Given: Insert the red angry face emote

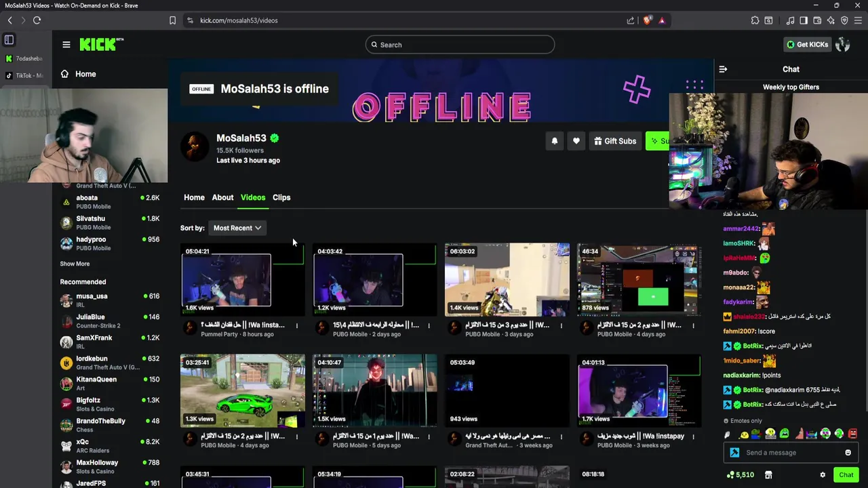Looking at the screenshot, I should pos(852,434).
